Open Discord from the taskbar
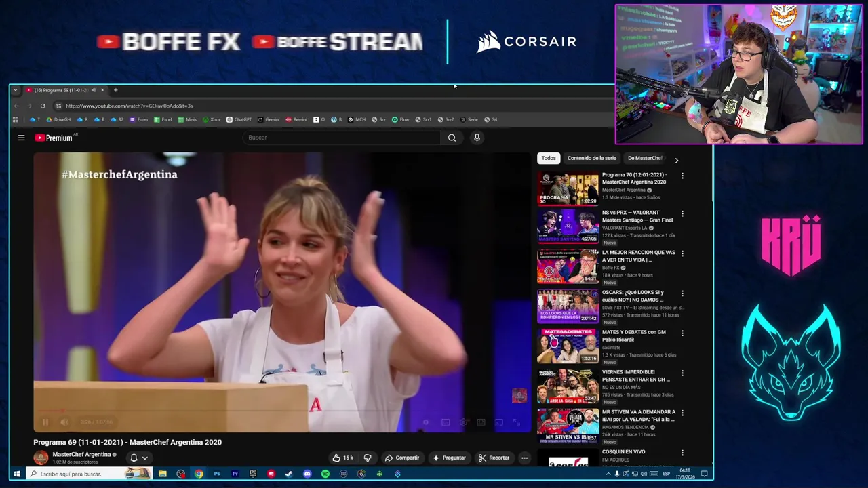Image resolution: width=868 pixels, height=488 pixels. point(307,474)
